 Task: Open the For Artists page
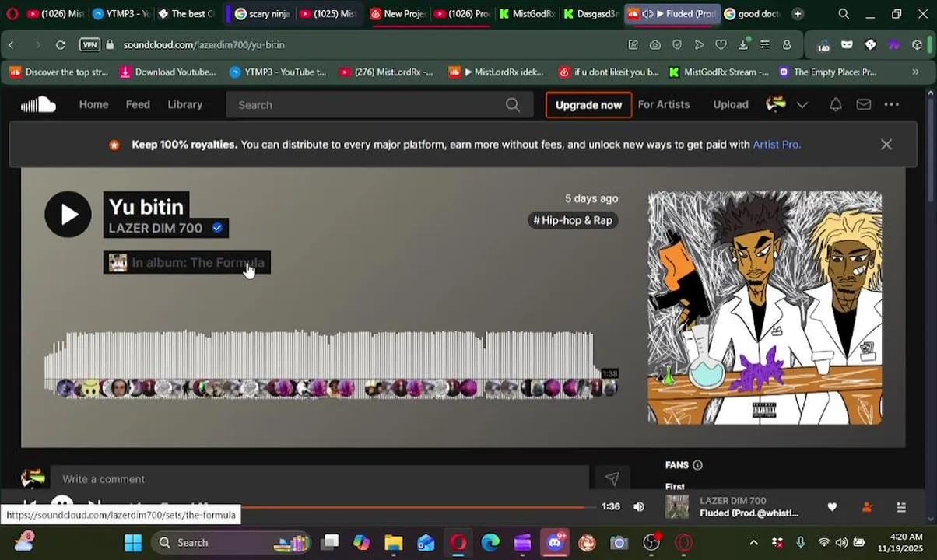[x=664, y=104]
